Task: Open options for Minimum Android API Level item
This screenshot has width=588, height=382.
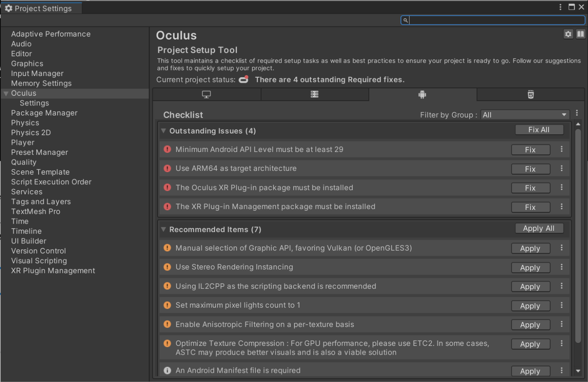Action: tap(562, 149)
